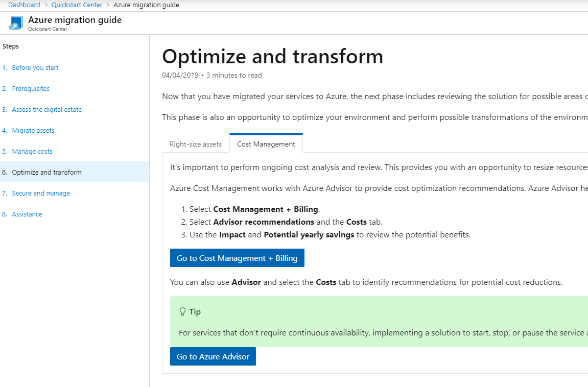Viewport: 588px width, 387px height.
Task: Switch to the Right-size assets tab
Action: click(x=196, y=144)
